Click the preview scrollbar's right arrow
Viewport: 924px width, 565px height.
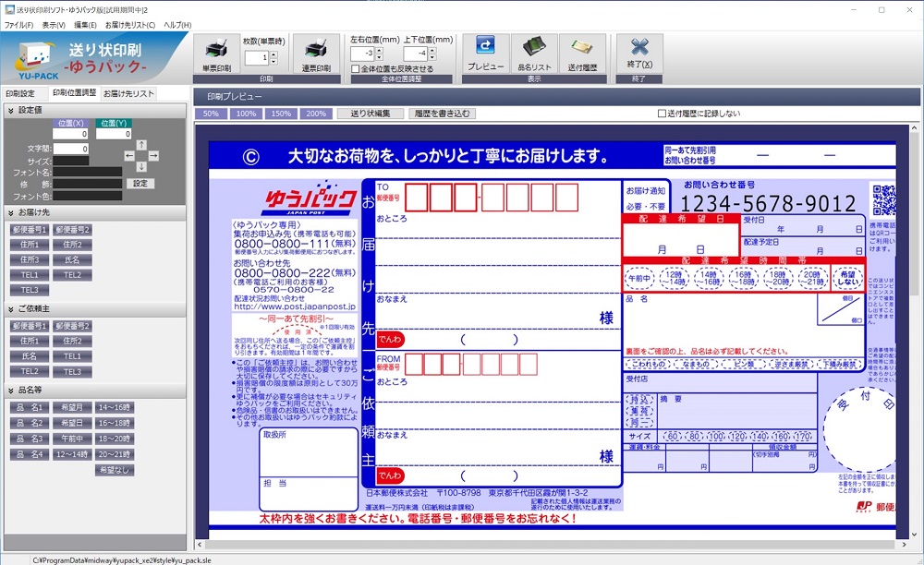[x=904, y=545]
